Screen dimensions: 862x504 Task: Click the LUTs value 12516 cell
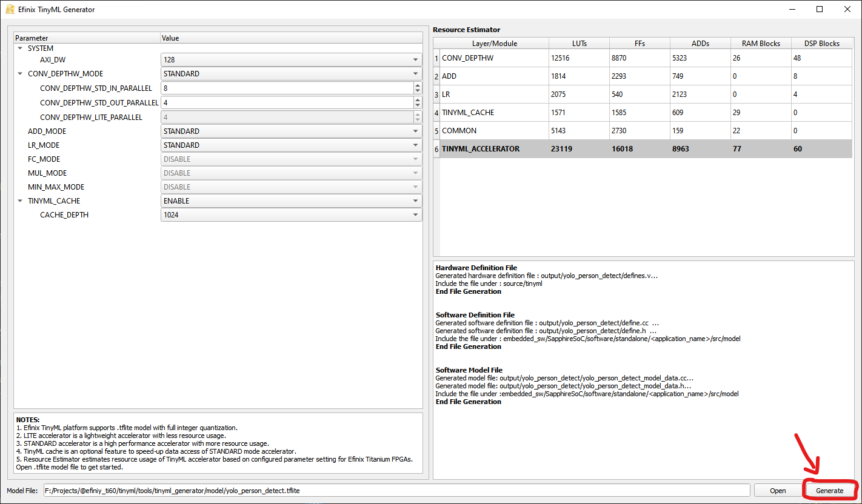(x=579, y=58)
